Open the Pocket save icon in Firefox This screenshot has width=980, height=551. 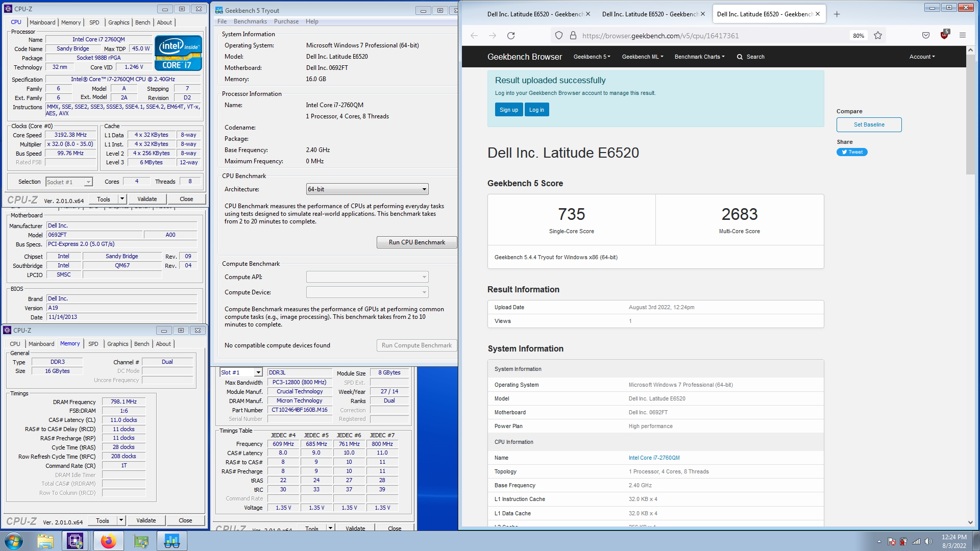[x=926, y=35]
